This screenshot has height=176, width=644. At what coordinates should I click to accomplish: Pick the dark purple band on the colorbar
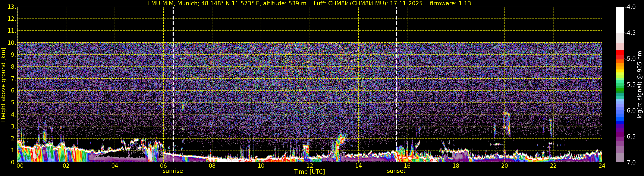click(620, 134)
